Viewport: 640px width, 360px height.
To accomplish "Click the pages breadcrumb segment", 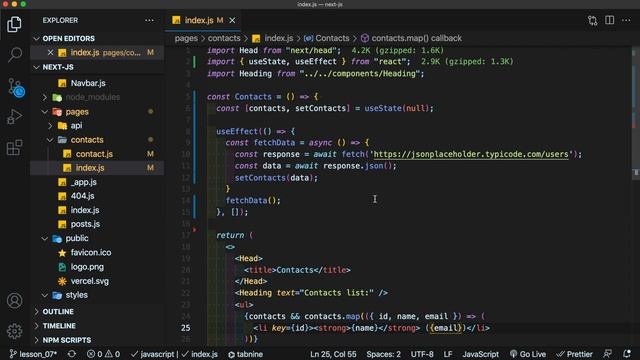I will 186,38.
